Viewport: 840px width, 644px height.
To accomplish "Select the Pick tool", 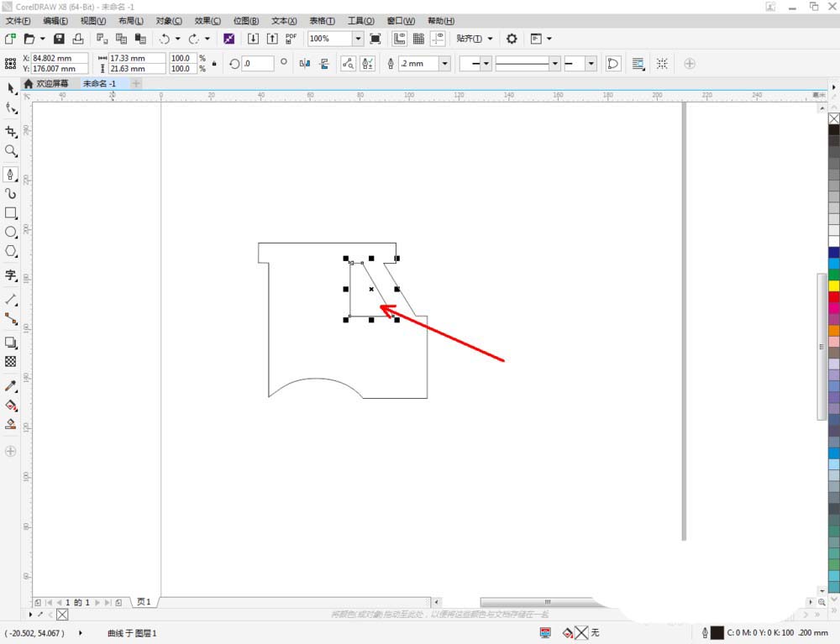I will click(11, 89).
